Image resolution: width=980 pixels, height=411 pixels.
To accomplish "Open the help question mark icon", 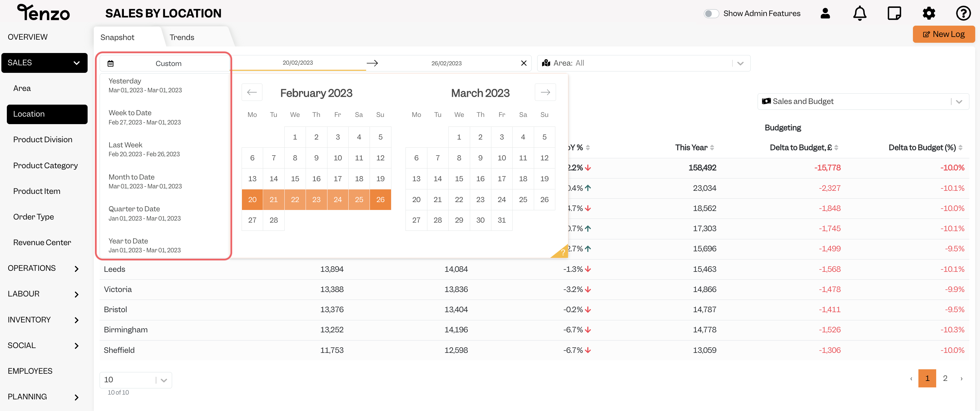I will tap(963, 14).
